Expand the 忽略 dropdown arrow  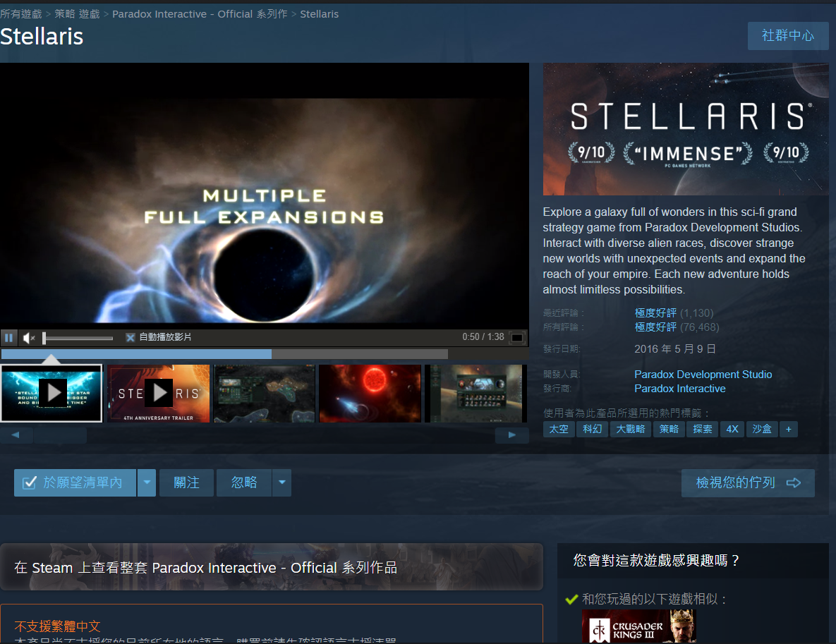282,483
